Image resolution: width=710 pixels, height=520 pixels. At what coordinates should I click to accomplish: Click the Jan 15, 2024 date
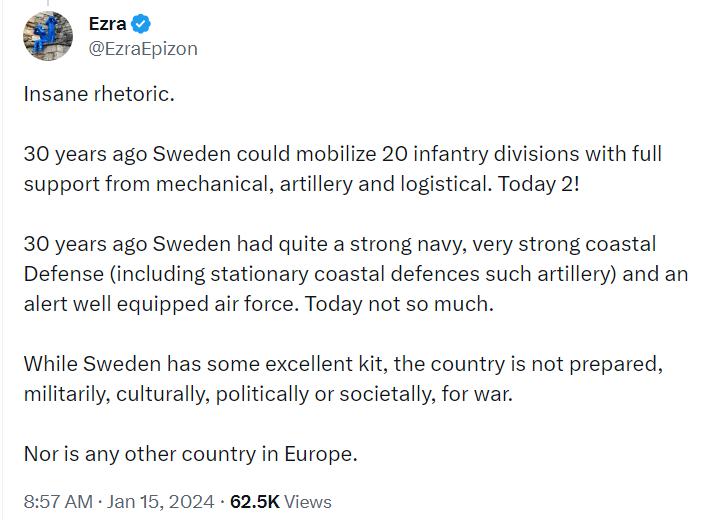160,502
